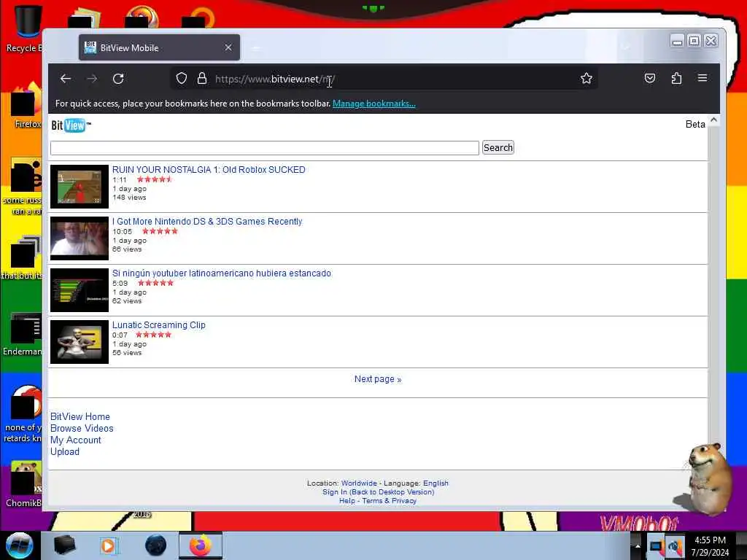Image resolution: width=747 pixels, height=560 pixels.
Task: Click the 148 views text
Action: coord(129,197)
